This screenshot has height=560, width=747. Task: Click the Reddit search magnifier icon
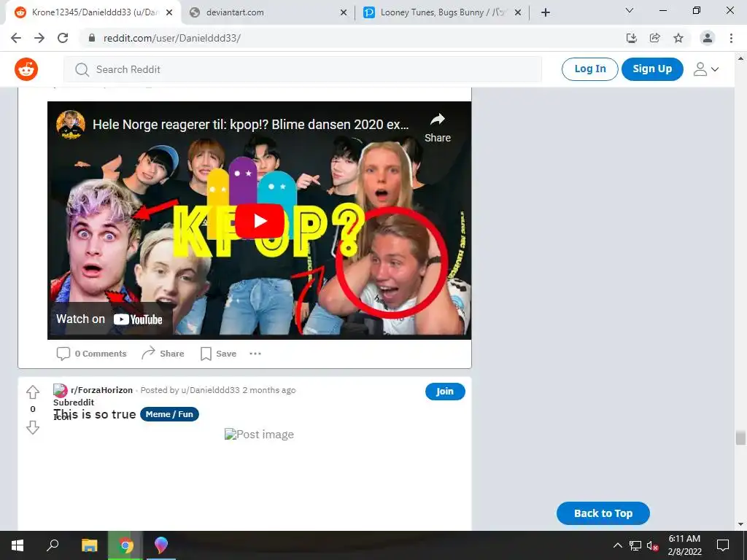tap(82, 69)
